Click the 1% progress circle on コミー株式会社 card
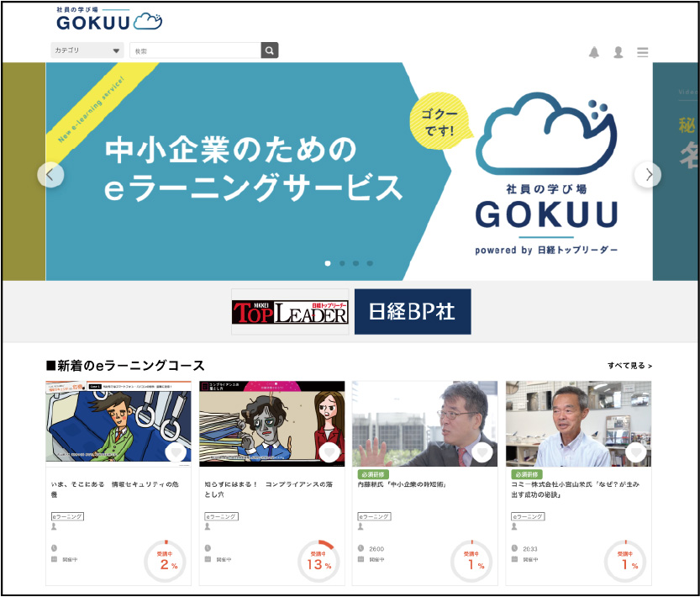This screenshot has width=700, height=597. (625, 561)
